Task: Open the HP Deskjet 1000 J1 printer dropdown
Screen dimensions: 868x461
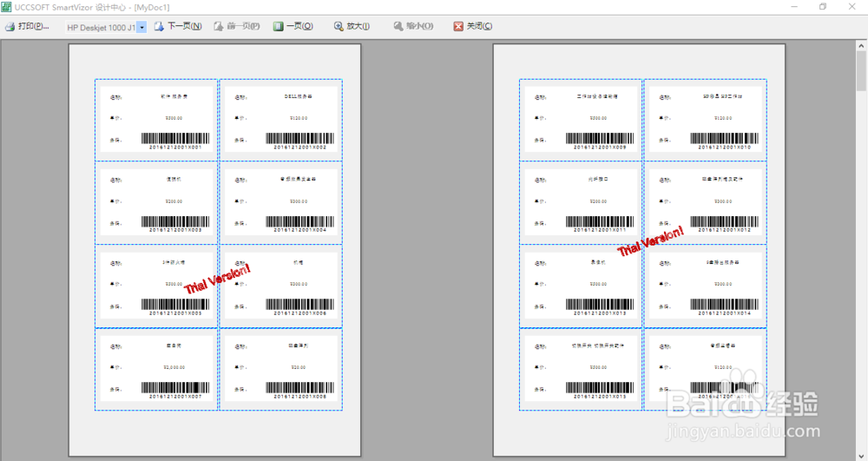Action: point(141,27)
